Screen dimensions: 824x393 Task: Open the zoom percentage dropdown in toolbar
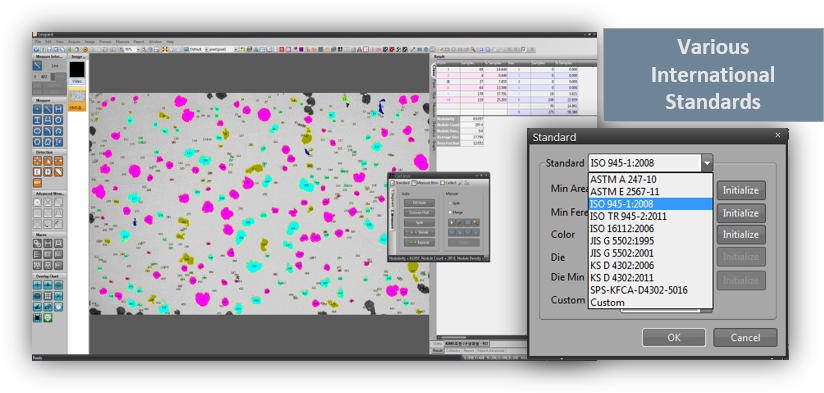click(138, 49)
